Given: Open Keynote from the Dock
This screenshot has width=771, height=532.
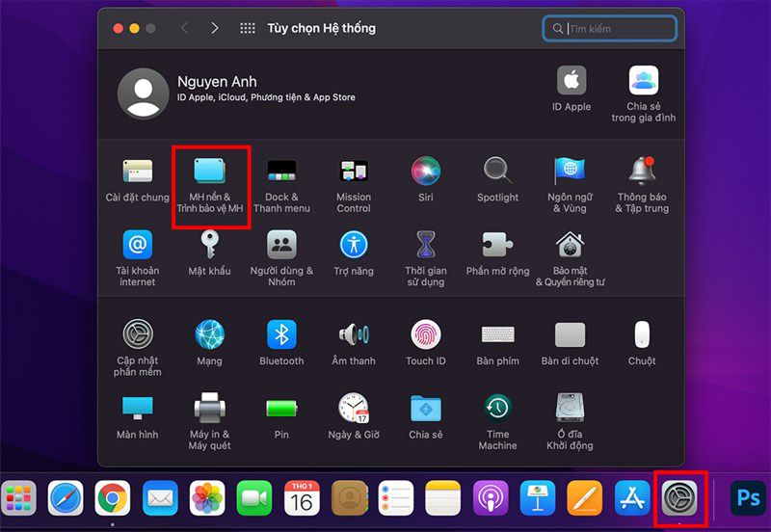Looking at the screenshot, I should [x=538, y=498].
